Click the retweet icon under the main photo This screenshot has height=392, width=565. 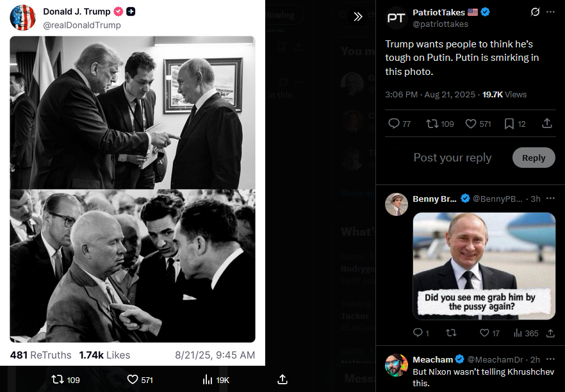pos(58,380)
